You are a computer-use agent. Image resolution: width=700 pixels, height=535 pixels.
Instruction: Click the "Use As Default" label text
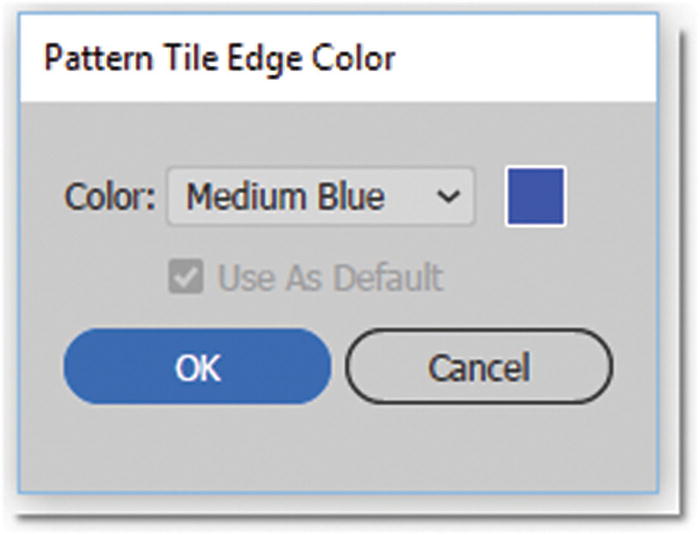point(329,277)
